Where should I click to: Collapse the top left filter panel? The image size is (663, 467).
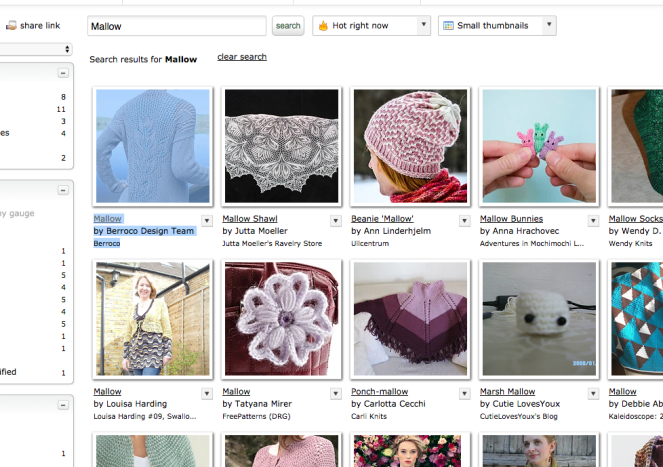tap(63, 73)
